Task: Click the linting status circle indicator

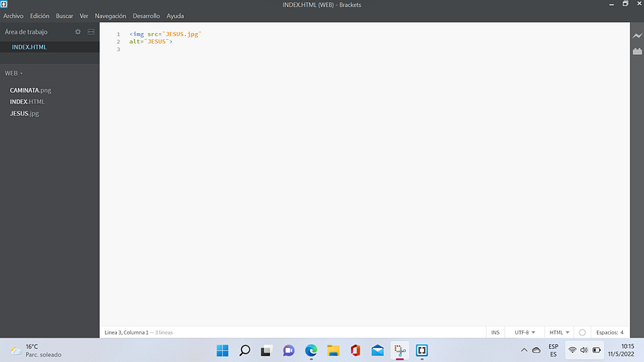Action: 582,332
